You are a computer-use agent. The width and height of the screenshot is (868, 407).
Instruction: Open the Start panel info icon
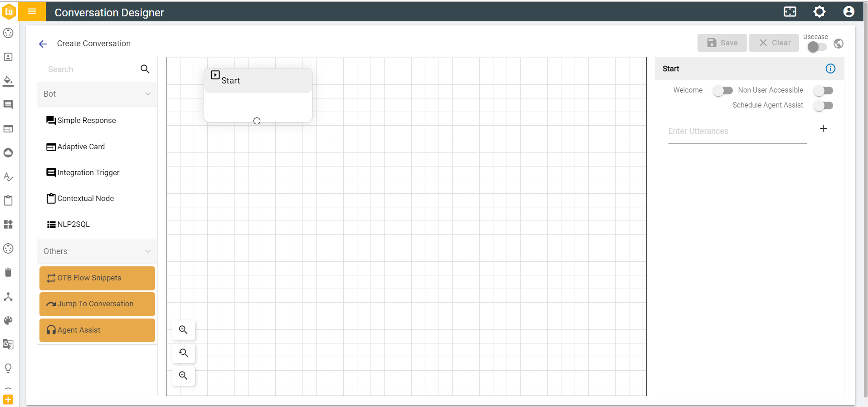[830, 69]
